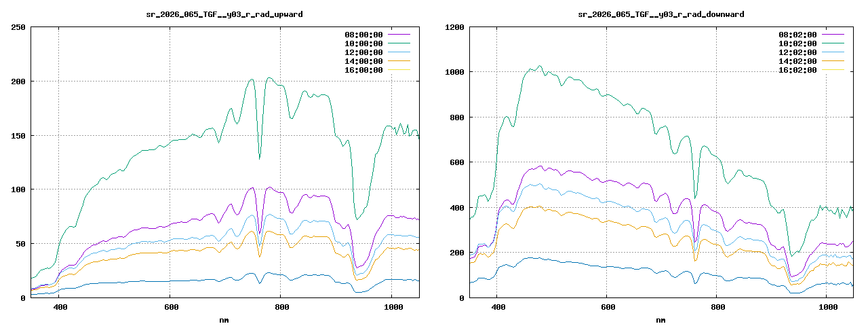Choose the 14:02:00 legend label
The width and height of the screenshot is (868, 326).
797,61
